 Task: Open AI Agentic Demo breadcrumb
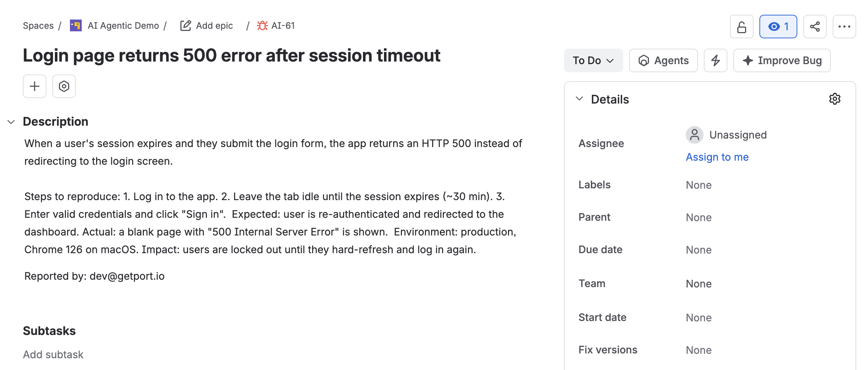123,25
